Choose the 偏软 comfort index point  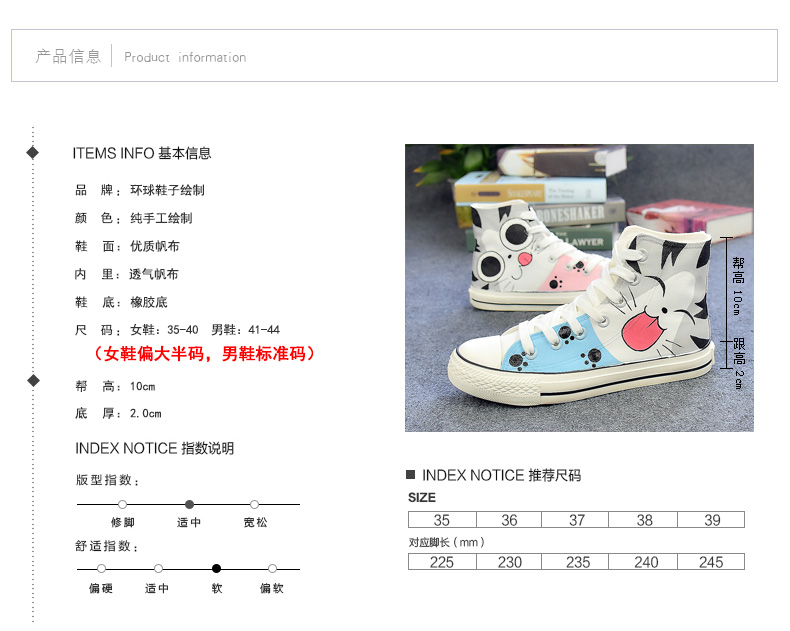pos(273,569)
